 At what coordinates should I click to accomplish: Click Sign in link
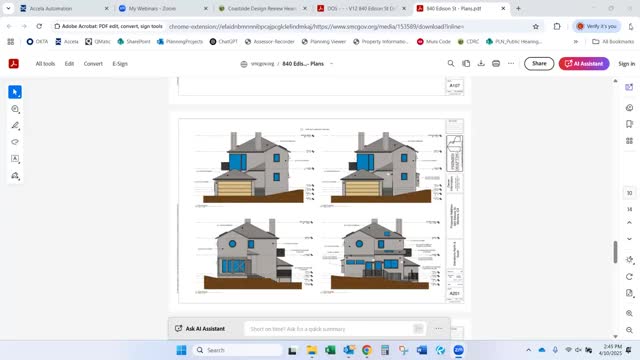pos(626,64)
